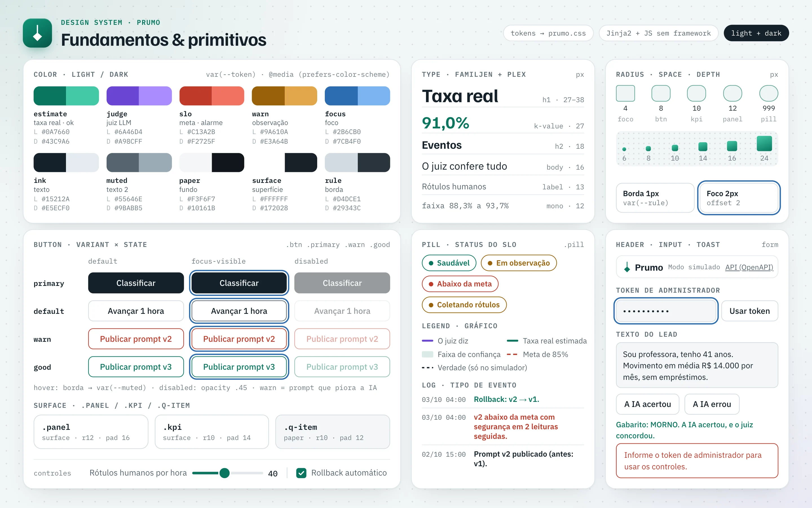Click the Abaixo da meta pill
Viewport: 812px width, 508px height.
click(460, 284)
